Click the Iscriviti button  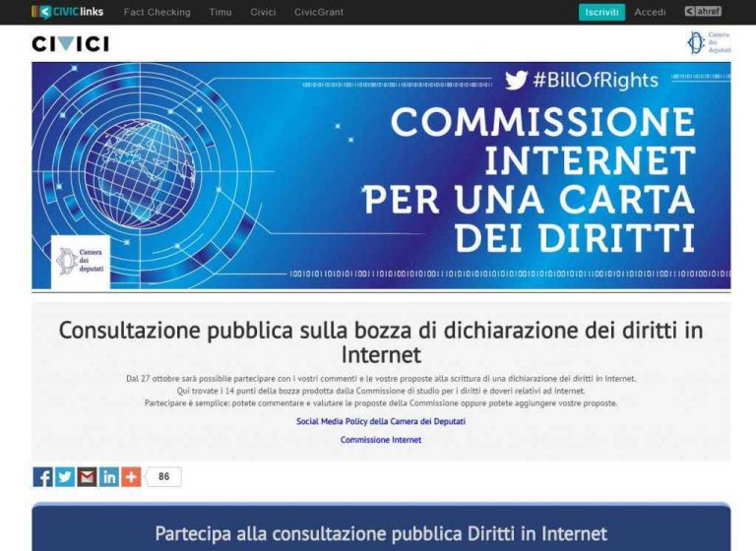pos(601,12)
